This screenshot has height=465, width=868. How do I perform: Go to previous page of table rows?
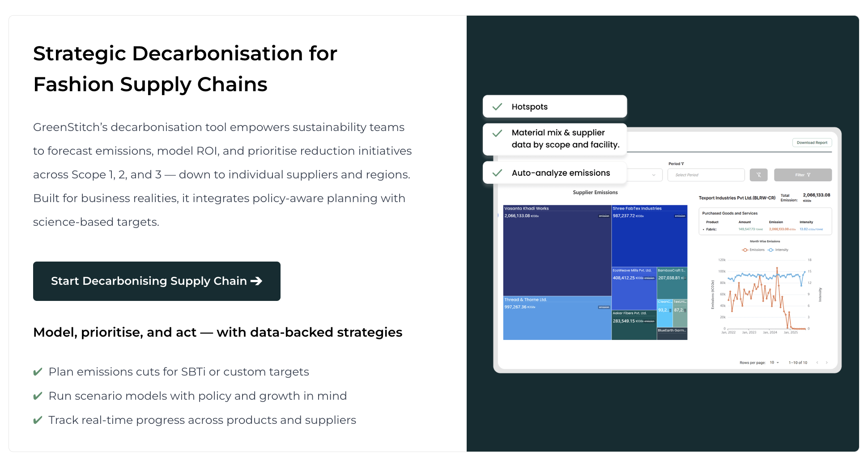pos(817,363)
